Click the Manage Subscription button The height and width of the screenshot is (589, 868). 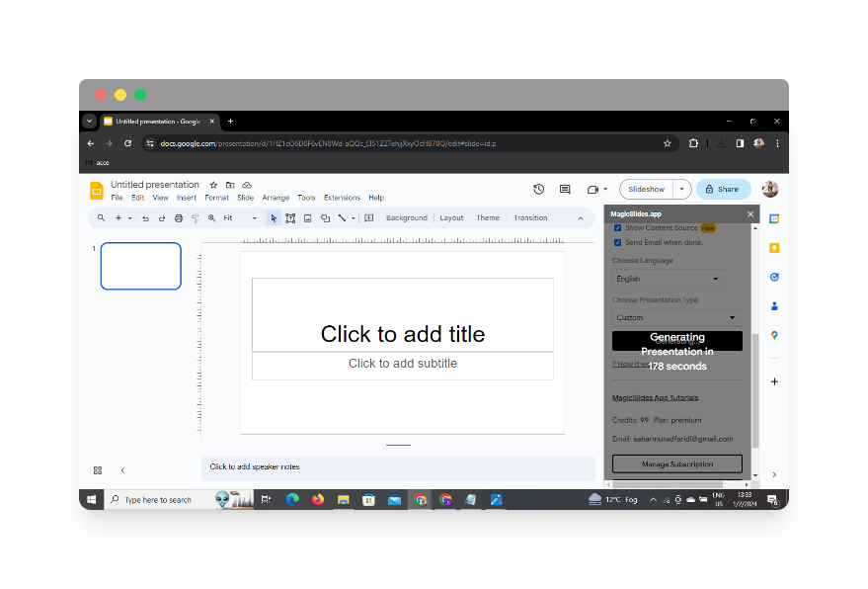(x=677, y=464)
